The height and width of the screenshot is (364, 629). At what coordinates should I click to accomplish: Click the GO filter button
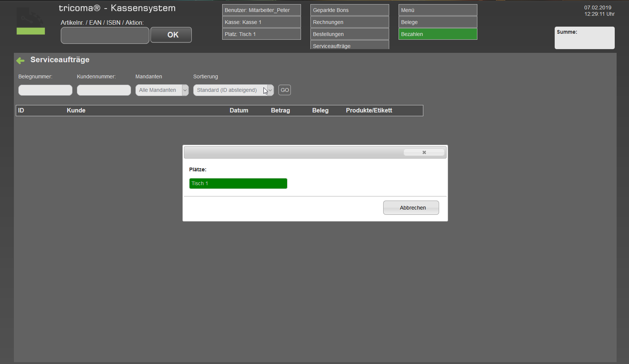(x=284, y=90)
